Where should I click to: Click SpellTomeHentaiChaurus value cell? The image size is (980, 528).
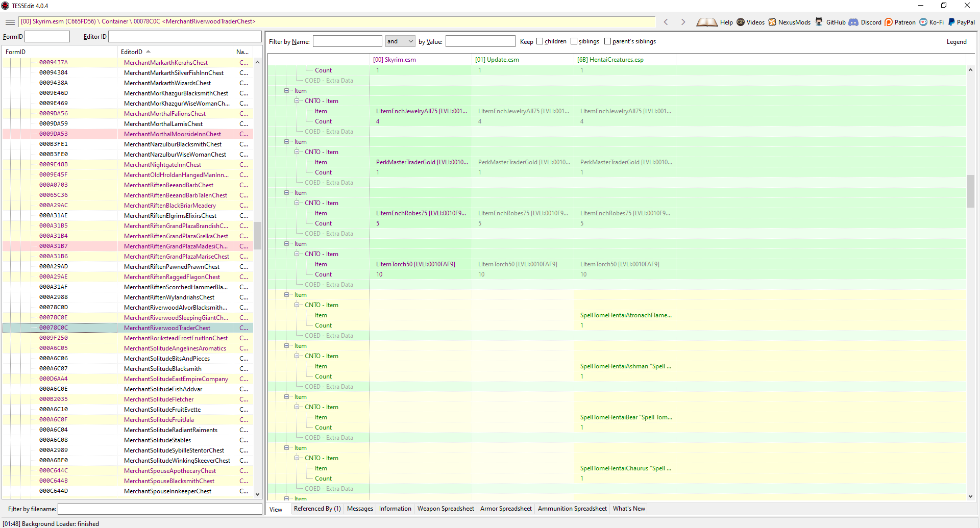pos(625,468)
